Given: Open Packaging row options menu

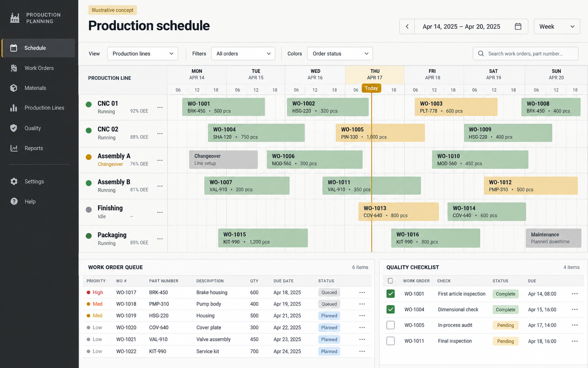Looking at the screenshot, I should [x=160, y=239].
